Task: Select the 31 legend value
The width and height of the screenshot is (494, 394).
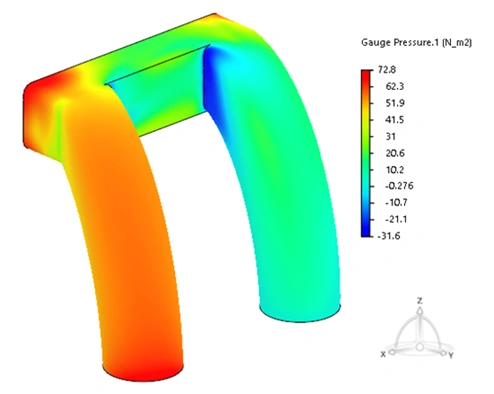Action: click(x=390, y=137)
